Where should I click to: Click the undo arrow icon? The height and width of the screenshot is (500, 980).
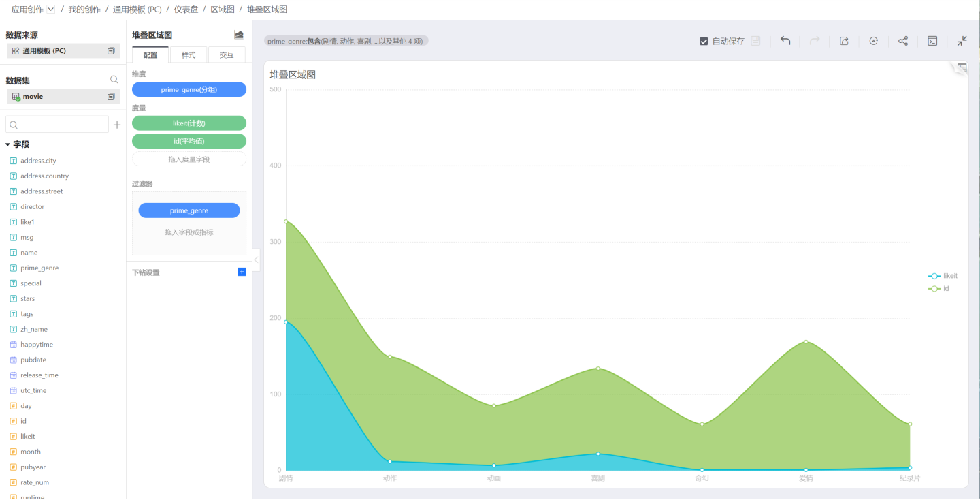click(x=785, y=41)
